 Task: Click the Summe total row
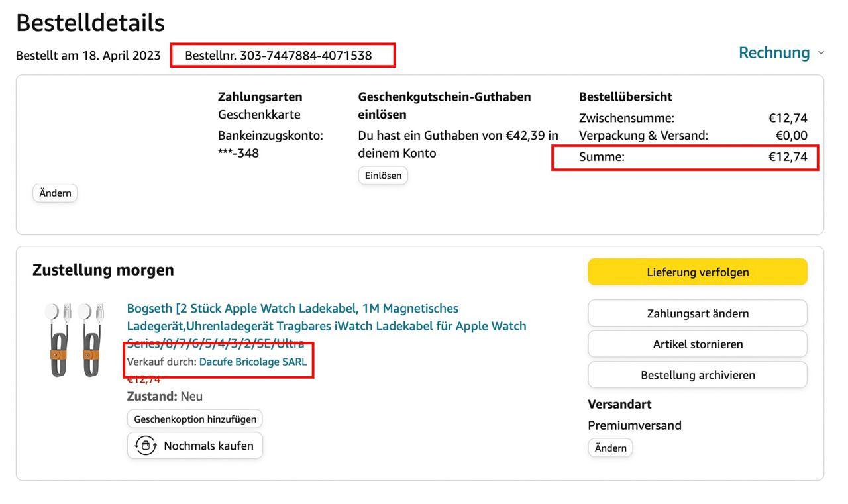tap(685, 157)
